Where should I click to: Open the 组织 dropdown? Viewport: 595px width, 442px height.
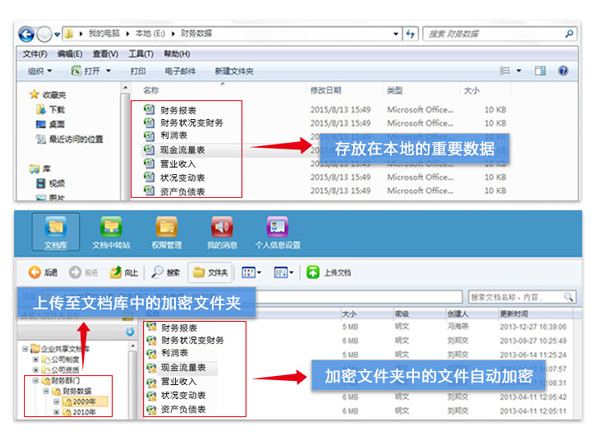(40, 71)
